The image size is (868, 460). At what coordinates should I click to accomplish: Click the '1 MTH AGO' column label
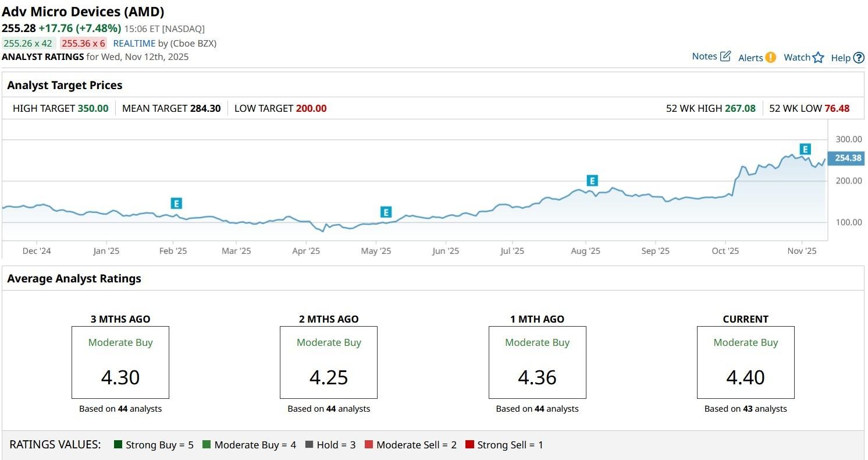(537, 319)
